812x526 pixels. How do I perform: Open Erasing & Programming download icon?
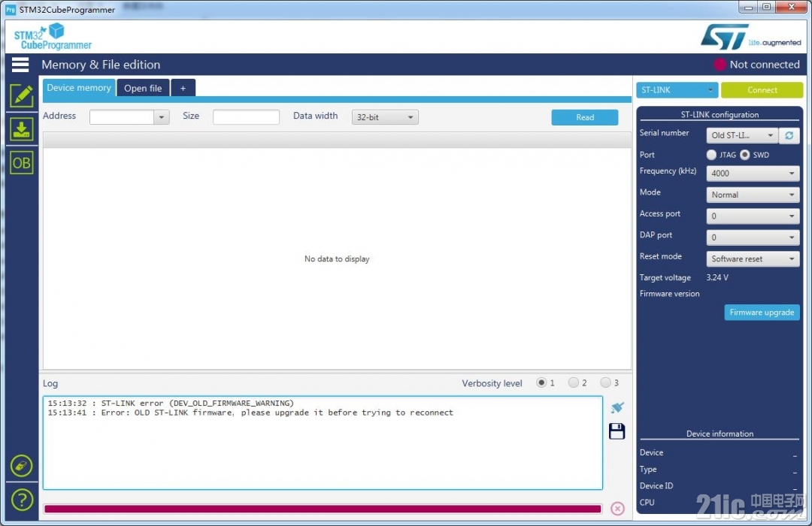coord(21,129)
